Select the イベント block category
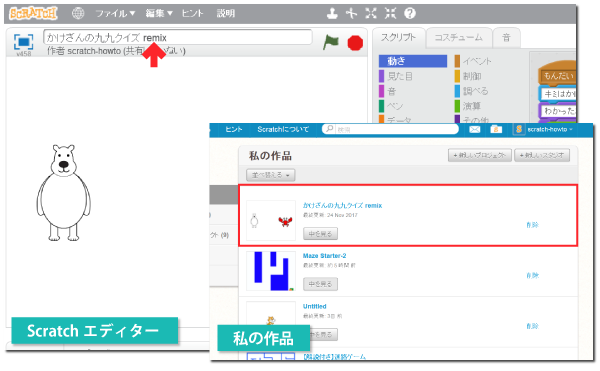 tap(473, 61)
